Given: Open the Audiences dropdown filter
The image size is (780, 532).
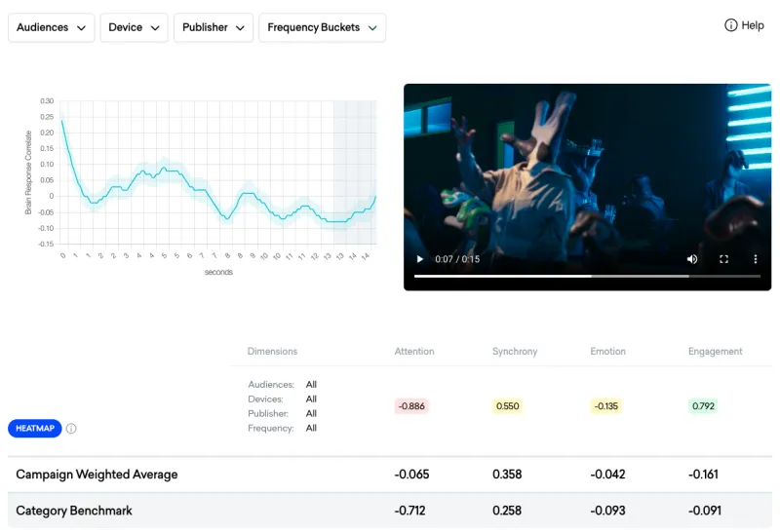Looking at the screenshot, I should [x=52, y=28].
